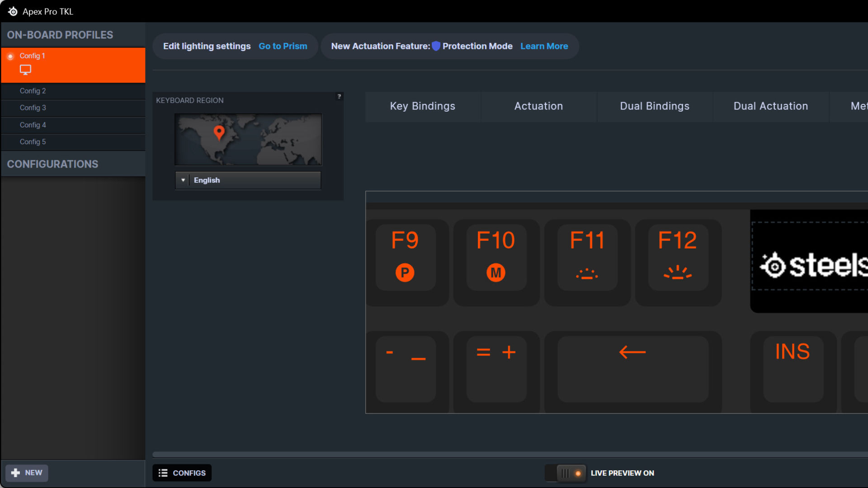Switch to the Actuation tab
The width and height of the screenshot is (868, 488).
pos(538,107)
